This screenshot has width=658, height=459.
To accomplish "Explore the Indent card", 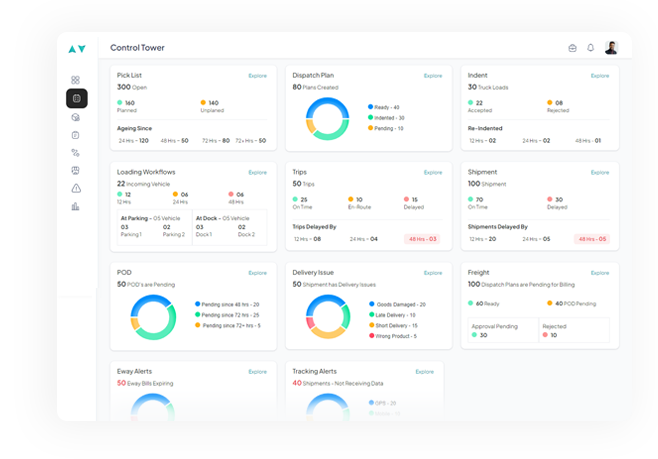I will coord(600,76).
